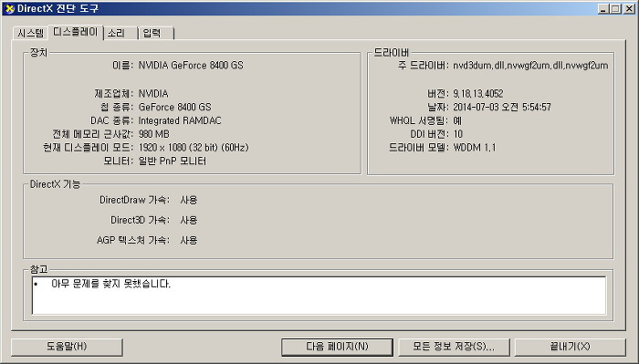Click the manufacturer value NVIDIA

153,94
